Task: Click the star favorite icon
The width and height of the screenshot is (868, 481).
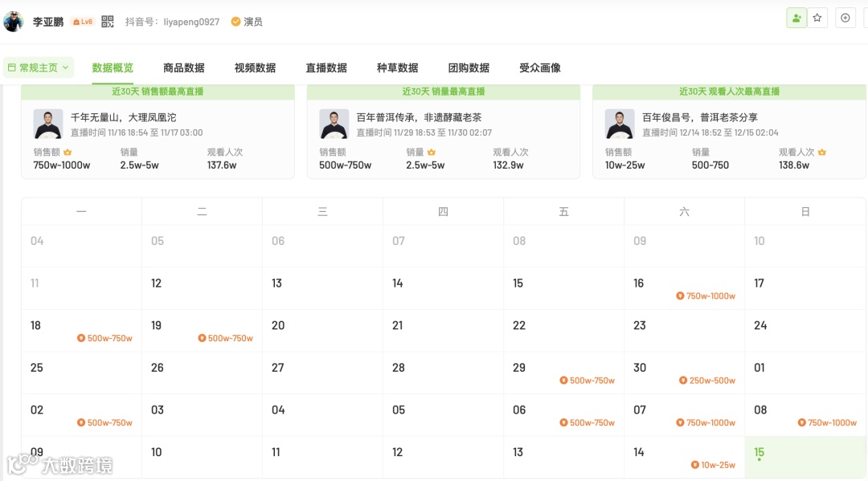Action: 817,18
